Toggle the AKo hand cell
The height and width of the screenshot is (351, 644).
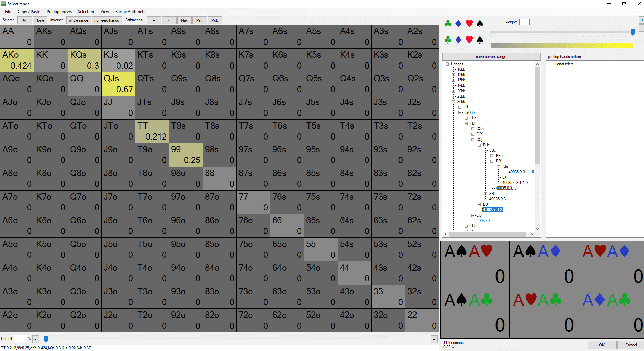coord(17,60)
